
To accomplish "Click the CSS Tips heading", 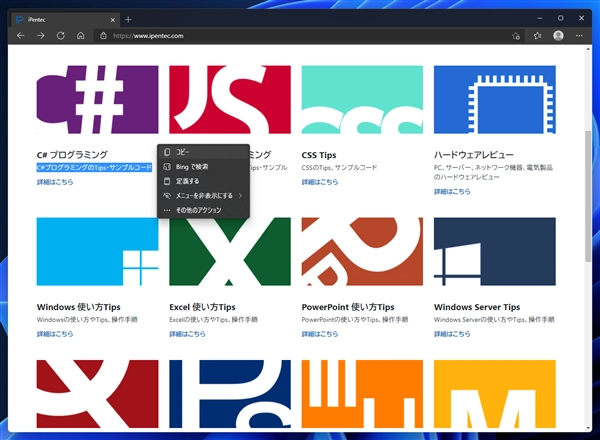I will [319, 155].
